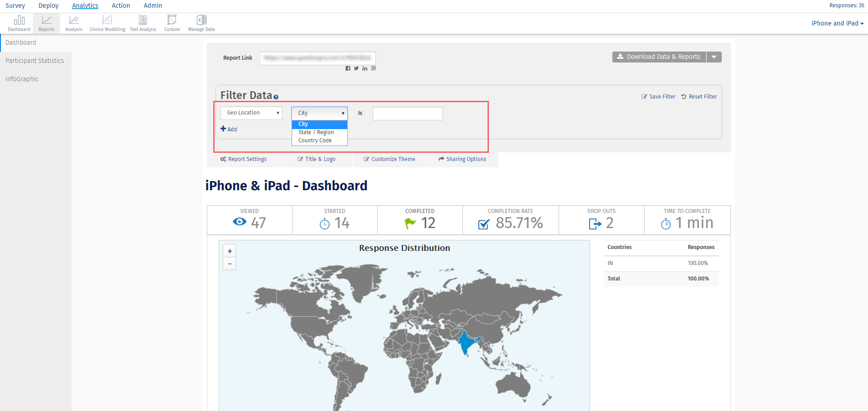868x411 pixels.
Task: Open the Admin menu
Action: tap(153, 5)
